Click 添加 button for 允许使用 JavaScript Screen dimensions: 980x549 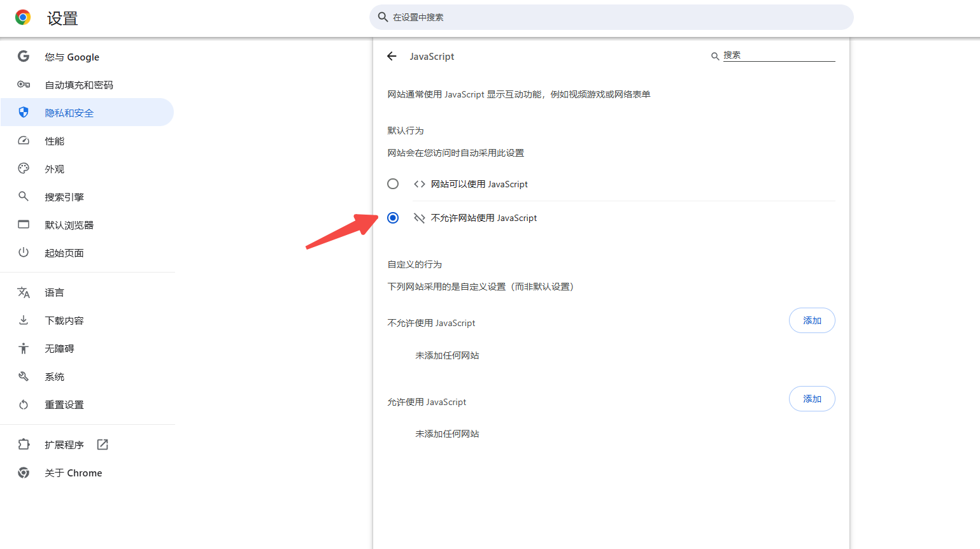pos(812,399)
